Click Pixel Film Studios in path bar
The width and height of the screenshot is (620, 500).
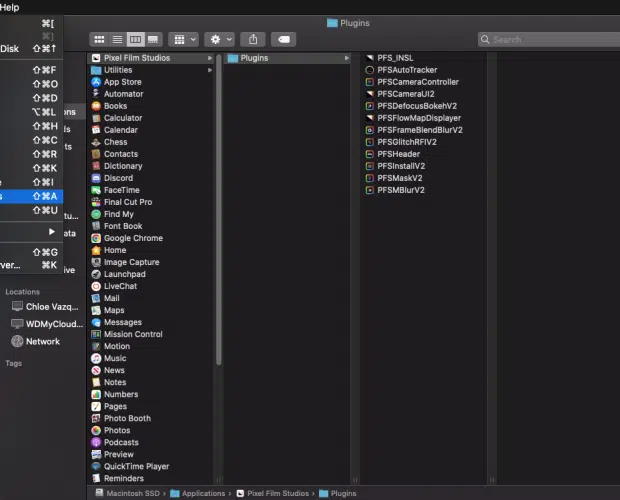pyautogui.click(x=273, y=493)
